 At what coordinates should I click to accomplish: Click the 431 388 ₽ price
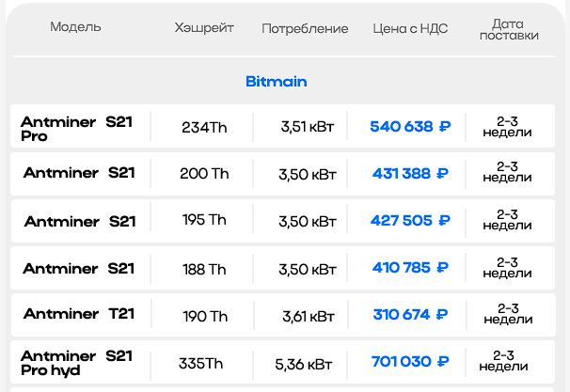tap(410, 174)
